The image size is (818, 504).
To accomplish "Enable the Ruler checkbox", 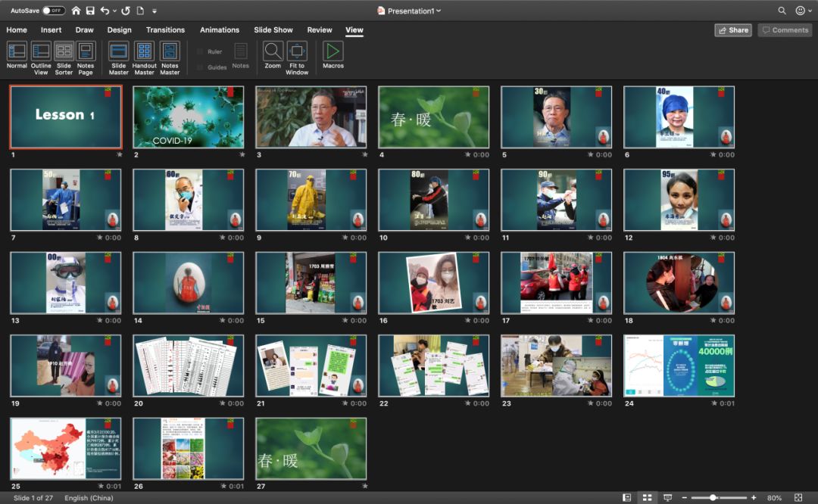I will click(200, 51).
